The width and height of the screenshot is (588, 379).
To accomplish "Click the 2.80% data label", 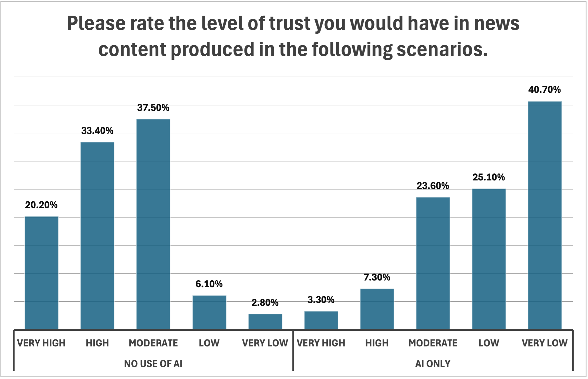I will click(265, 302).
